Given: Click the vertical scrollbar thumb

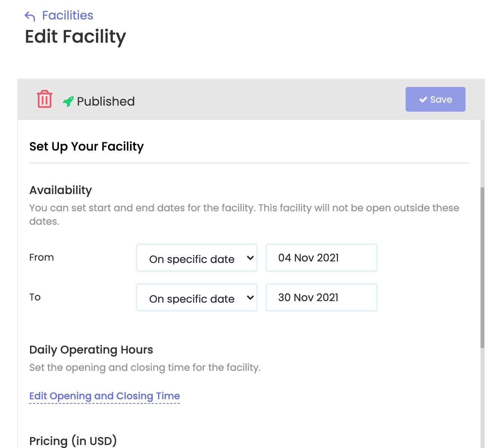Looking at the screenshot, I should click(x=482, y=268).
